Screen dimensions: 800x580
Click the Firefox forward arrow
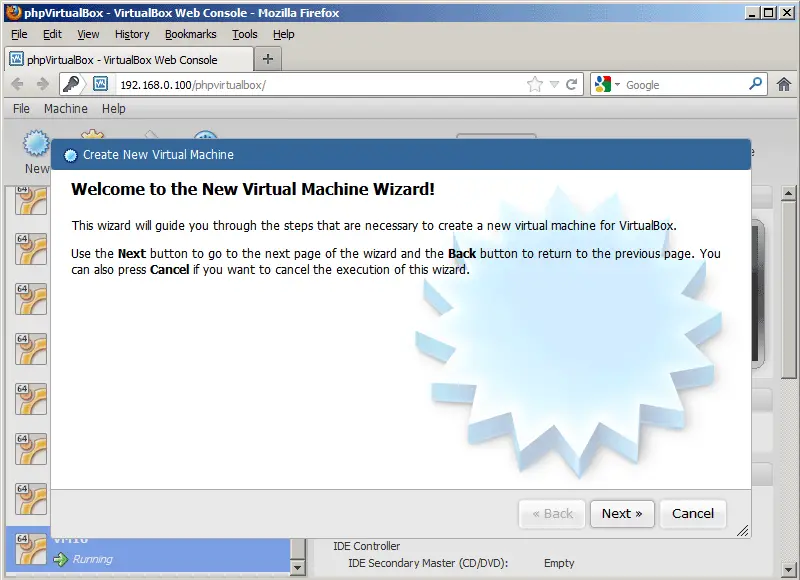(43, 84)
